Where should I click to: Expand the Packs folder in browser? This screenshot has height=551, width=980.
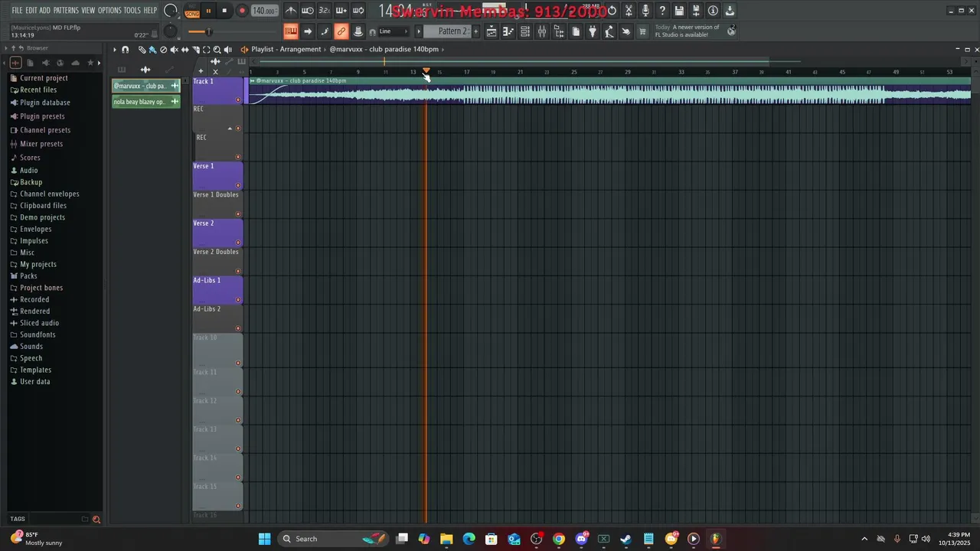tap(28, 276)
